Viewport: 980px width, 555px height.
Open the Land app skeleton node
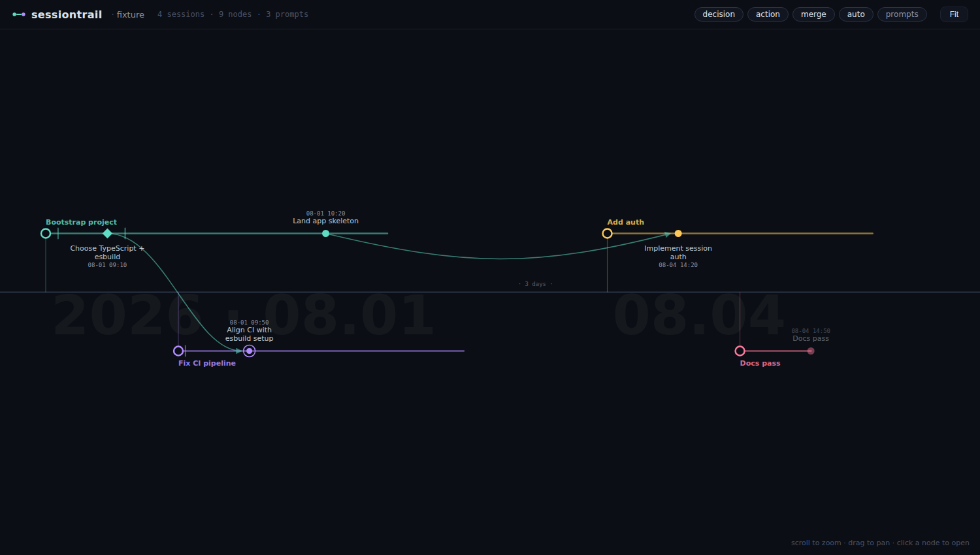click(x=325, y=233)
